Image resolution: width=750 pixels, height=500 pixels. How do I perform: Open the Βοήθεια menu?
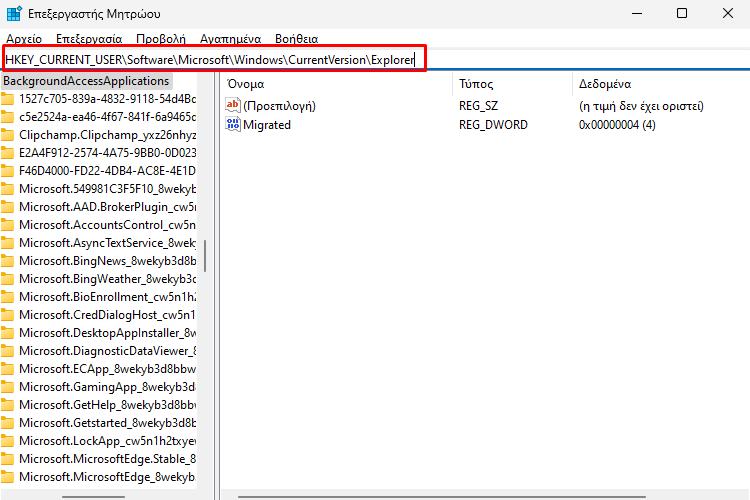tap(297, 39)
